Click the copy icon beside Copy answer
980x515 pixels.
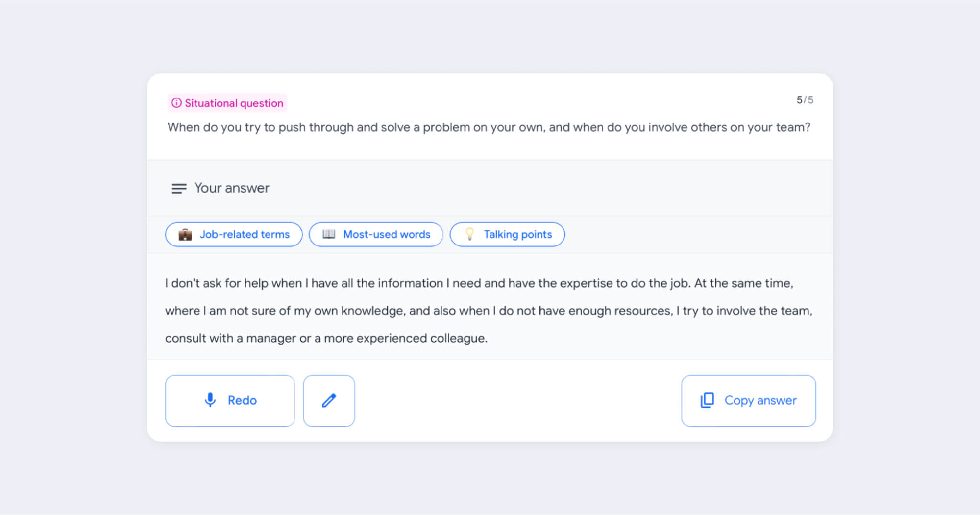coord(707,400)
